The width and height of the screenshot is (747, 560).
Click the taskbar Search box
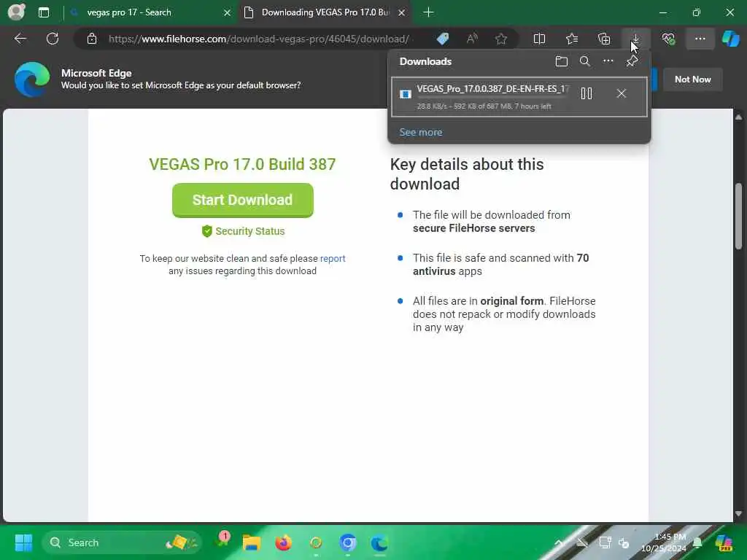click(122, 542)
